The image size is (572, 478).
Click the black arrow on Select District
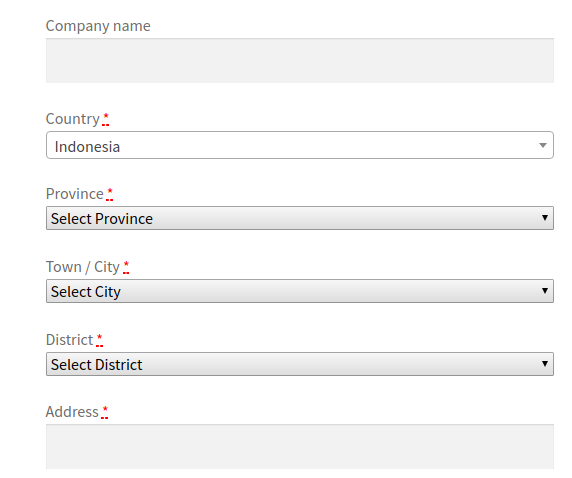(545, 363)
